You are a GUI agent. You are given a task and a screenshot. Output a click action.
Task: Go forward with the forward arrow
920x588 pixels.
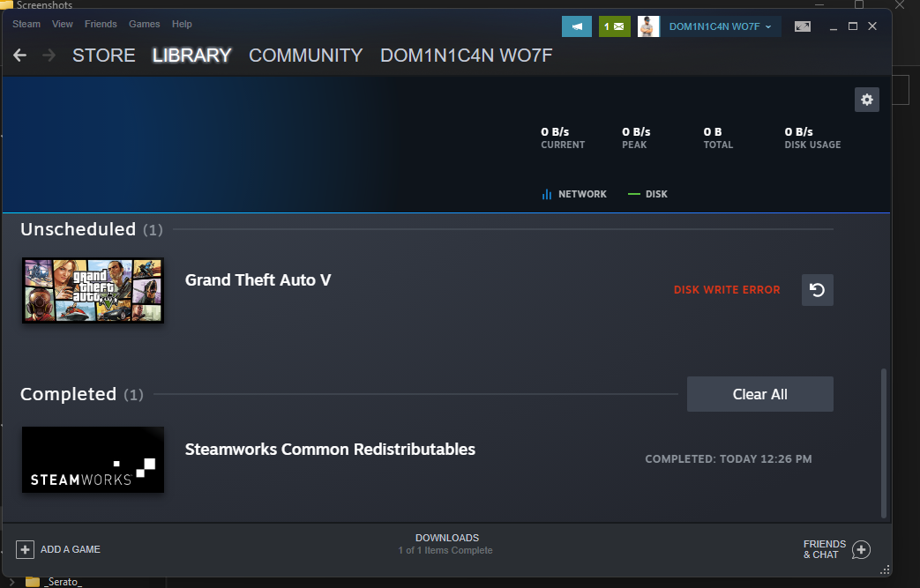49,56
